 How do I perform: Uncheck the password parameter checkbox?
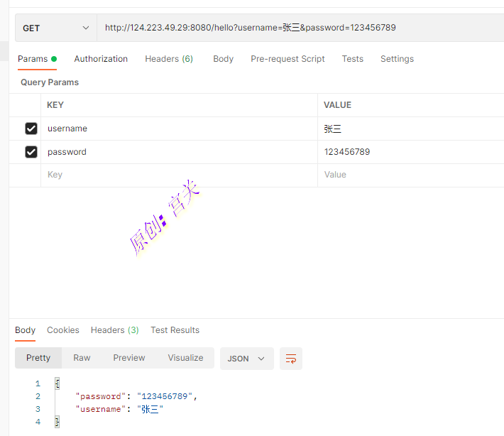coord(31,152)
